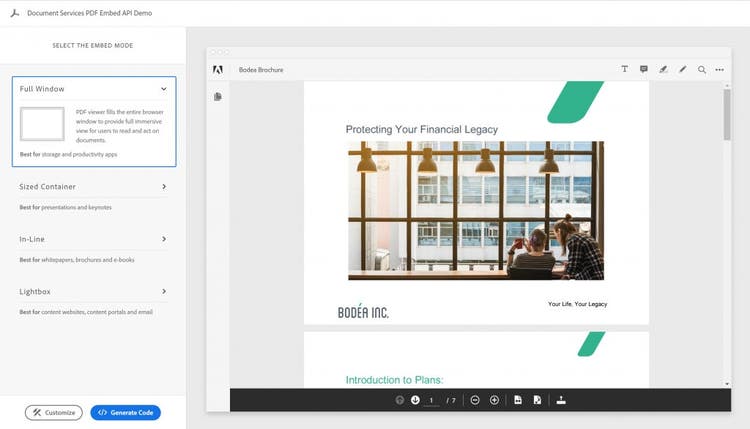Click the fit-to-width page icon
Image resolution: width=750 pixels, height=429 pixels.
518,400
